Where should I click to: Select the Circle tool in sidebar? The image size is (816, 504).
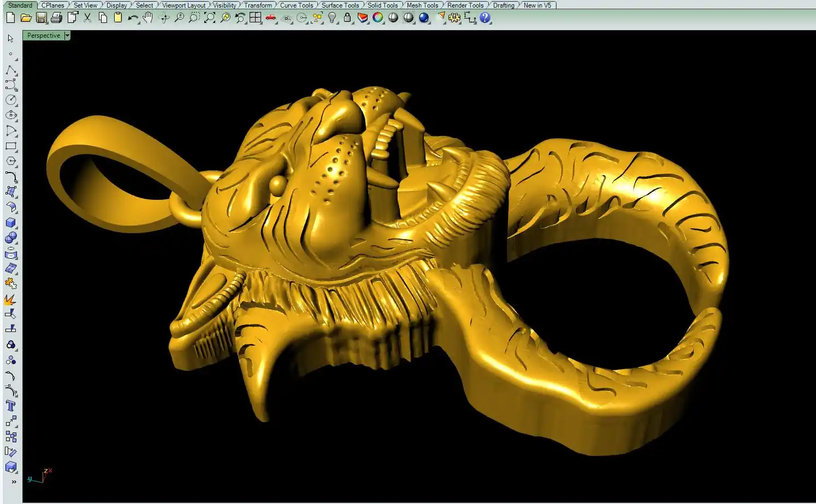pyautogui.click(x=11, y=100)
